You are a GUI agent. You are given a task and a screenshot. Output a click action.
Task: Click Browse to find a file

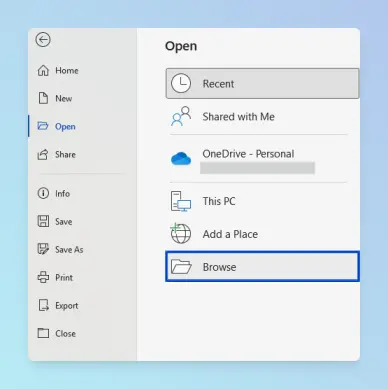(262, 267)
